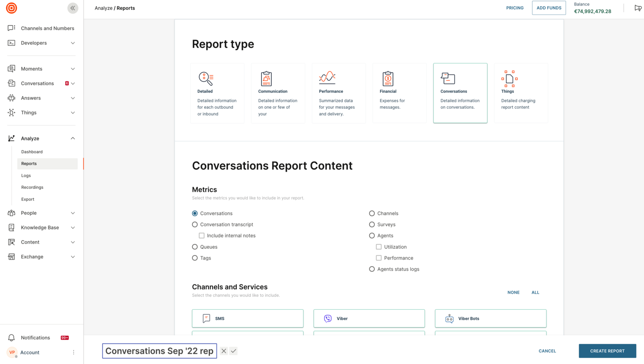Collapse the Analyze sidebar section

point(73,138)
